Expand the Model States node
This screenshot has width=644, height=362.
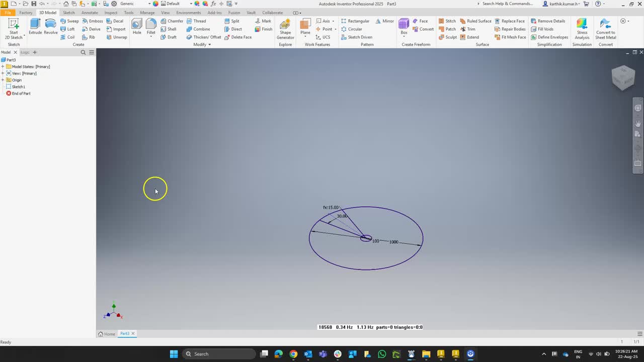3,67
